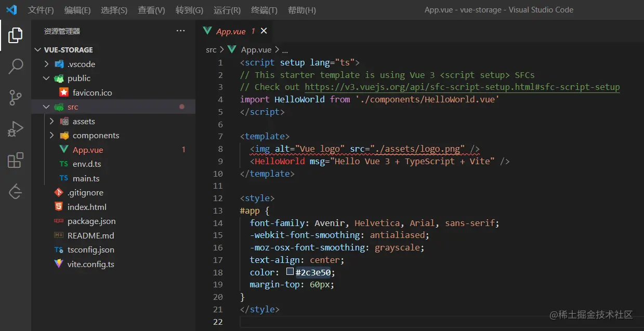Close the App.vue editor tab
This screenshot has height=331, width=644.
pyautogui.click(x=264, y=31)
